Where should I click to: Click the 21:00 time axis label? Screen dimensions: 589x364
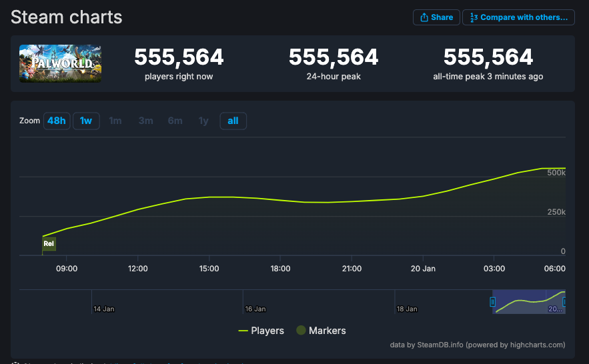point(352,269)
